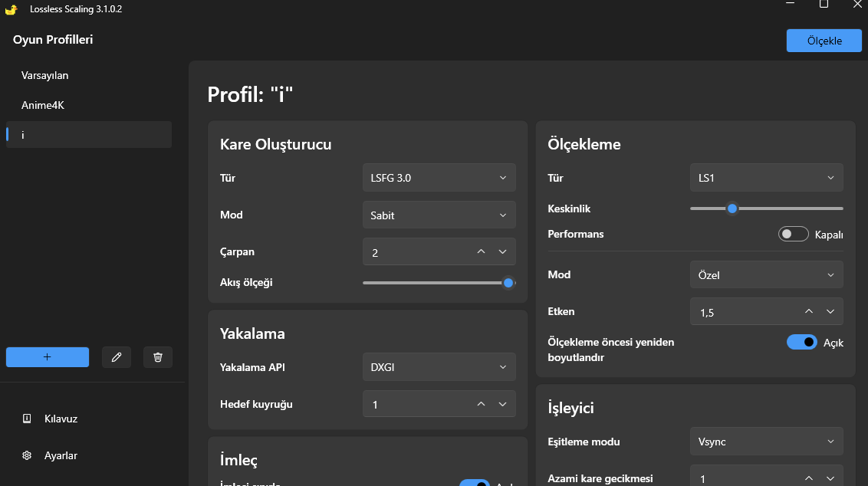The image size is (868, 486).
Task: Expand the Yakalama API DXGI dropdown
Action: (x=439, y=367)
